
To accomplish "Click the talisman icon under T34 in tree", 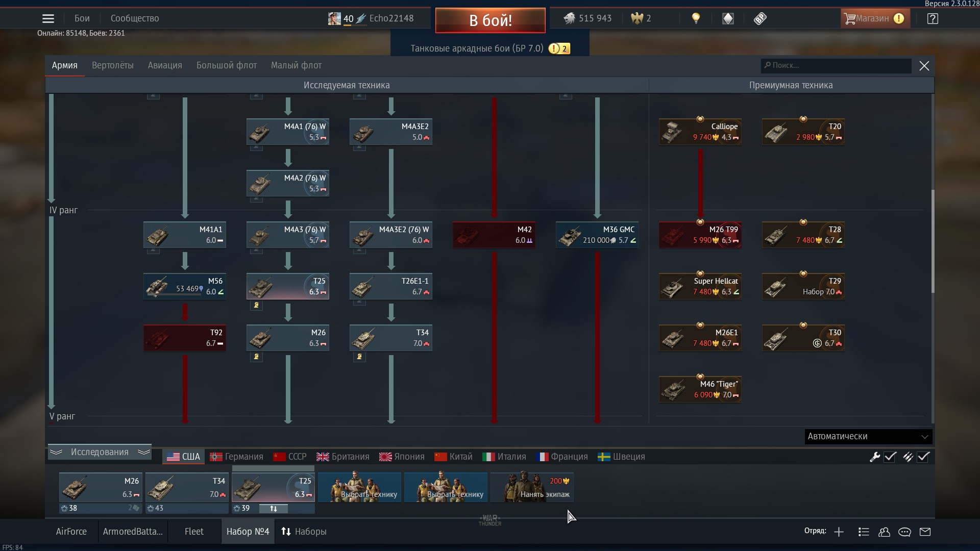I will [359, 357].
